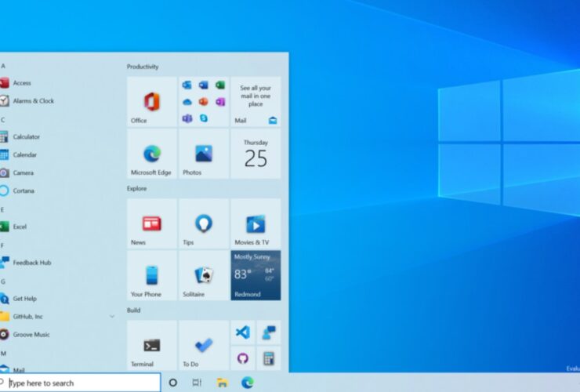Click the Productivity group title
The image size is (580, 392).
(x=143, y=67)
